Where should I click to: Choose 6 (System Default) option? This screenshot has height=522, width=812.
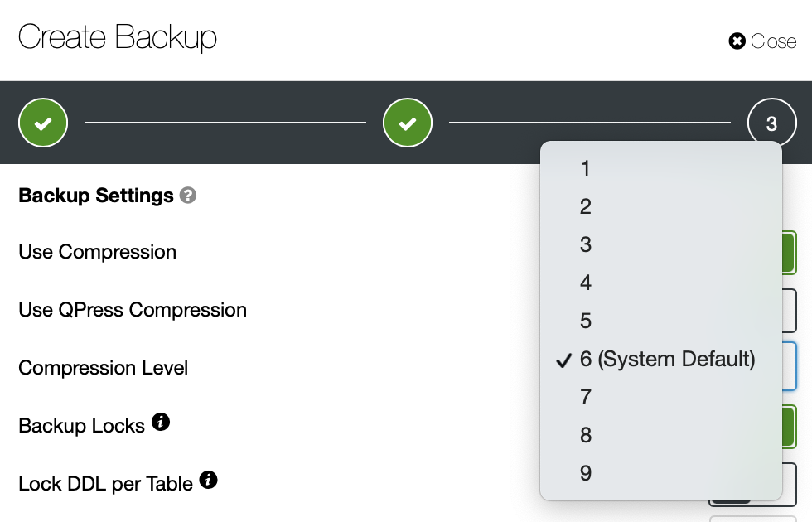[x=661, y=359]
